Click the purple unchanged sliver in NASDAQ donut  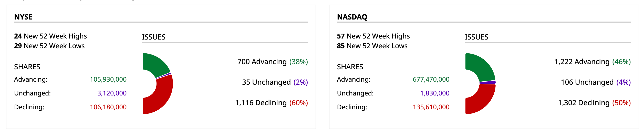coord(488,82)
